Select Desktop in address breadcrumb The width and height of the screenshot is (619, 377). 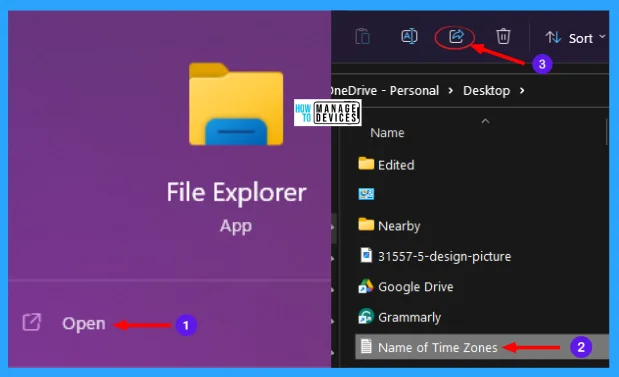click(486, 91)
